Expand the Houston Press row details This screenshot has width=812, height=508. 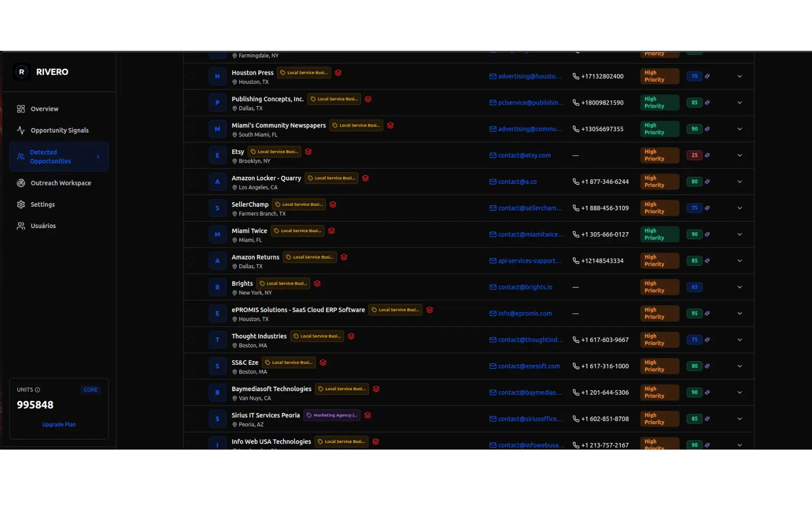pyautogui.click(x=739, y=77)
